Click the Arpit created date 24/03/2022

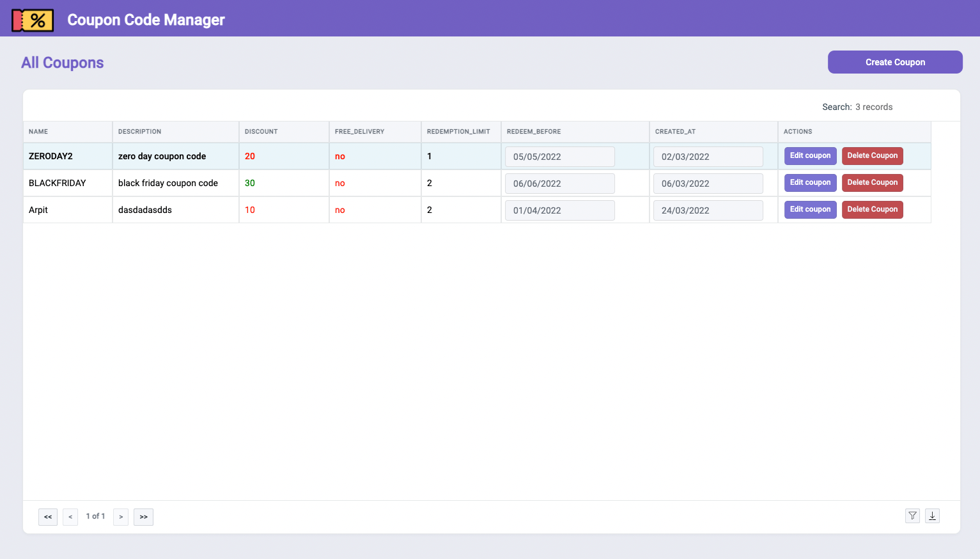click(708, 210)
